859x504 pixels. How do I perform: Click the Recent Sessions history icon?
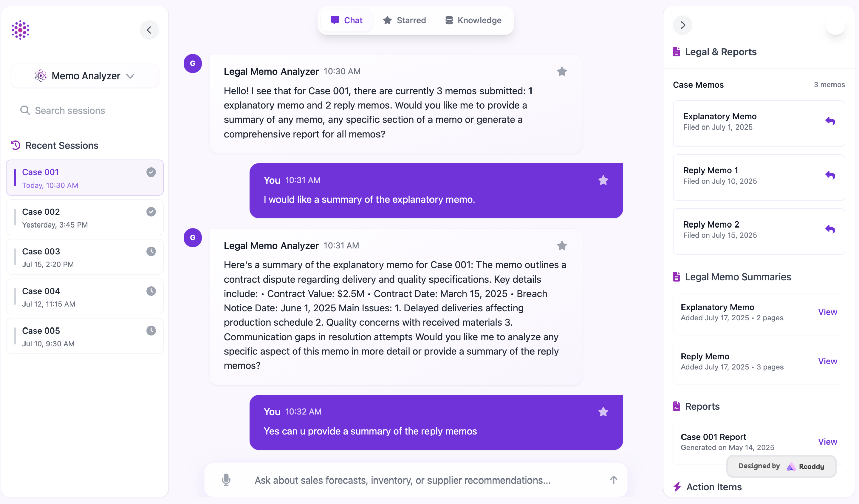point(16,145)
